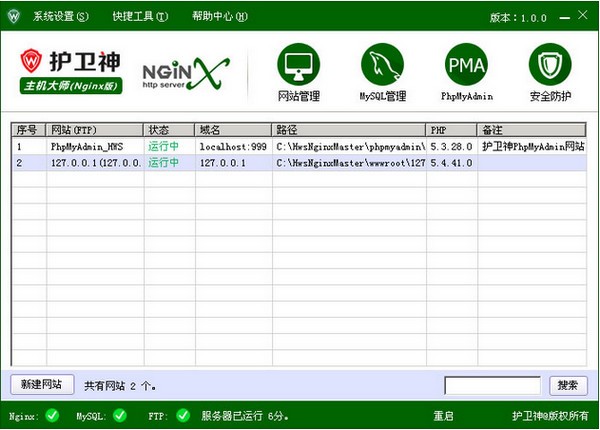
Task: Click the localhost:999 domain cell
Action: (x=233, y=147)
